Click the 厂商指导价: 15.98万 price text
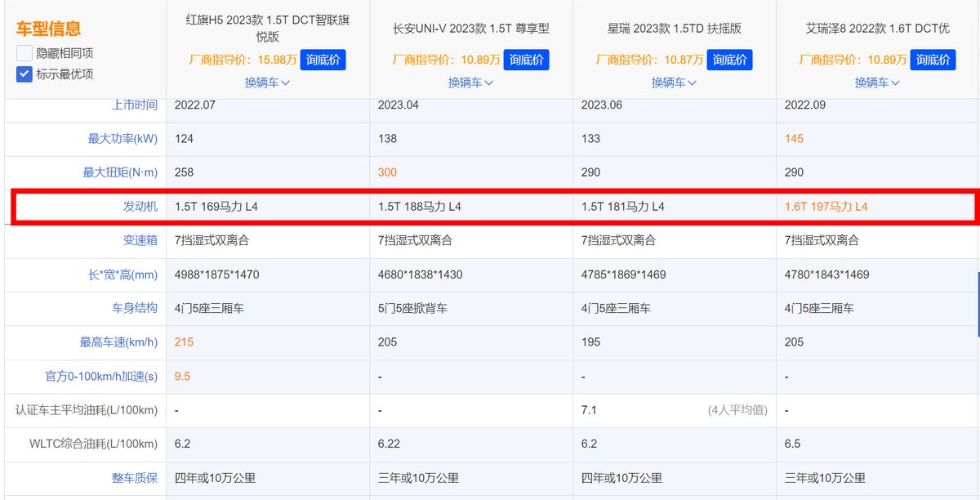The height and width of the screenshot is (500, 980). [243, 60]
